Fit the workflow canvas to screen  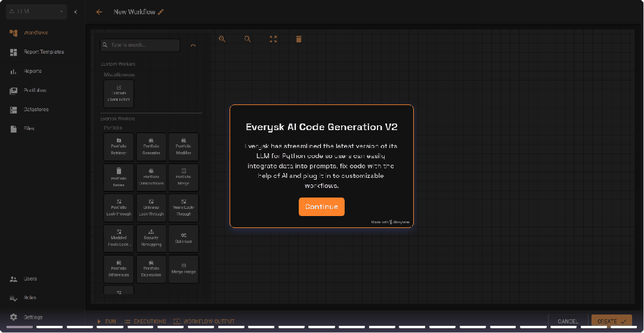tap(273, 39)
